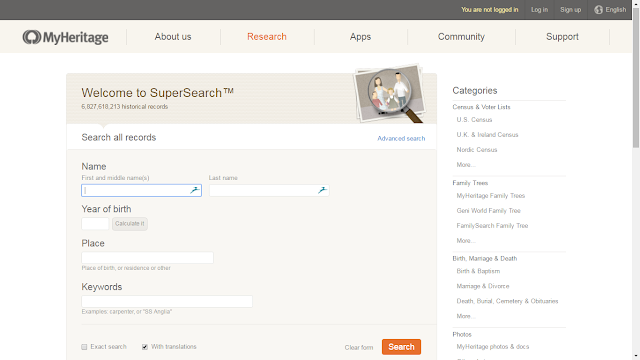The height and width of the screenshot is (360, 640).
Task: Focus the first and middle name field
Action: click(141, 191)
